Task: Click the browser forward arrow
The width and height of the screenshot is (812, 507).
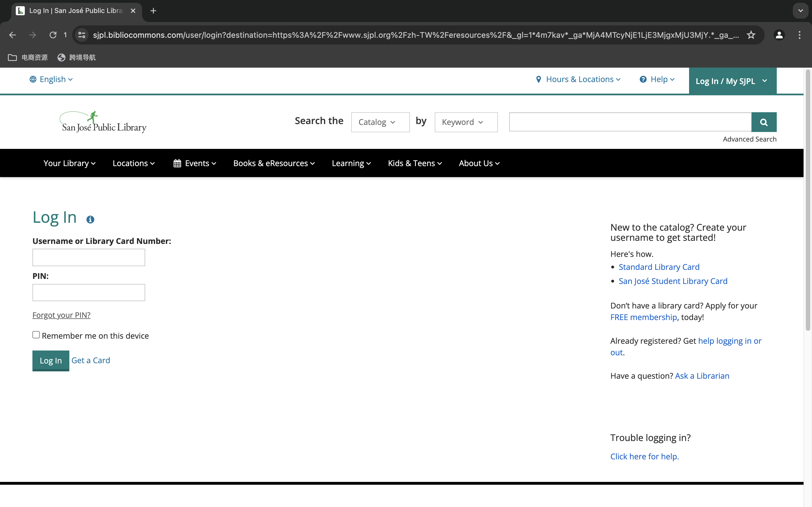Action: [x=32, y=35]
